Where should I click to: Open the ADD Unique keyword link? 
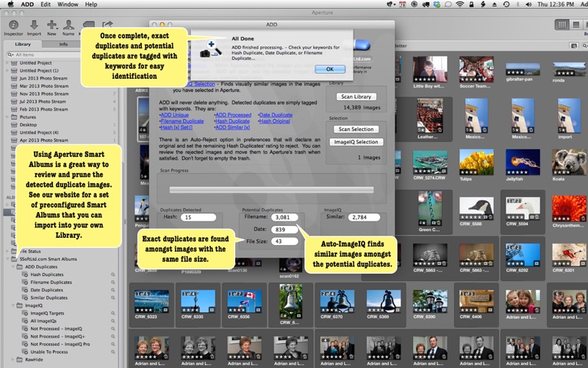tap(175, 115)
